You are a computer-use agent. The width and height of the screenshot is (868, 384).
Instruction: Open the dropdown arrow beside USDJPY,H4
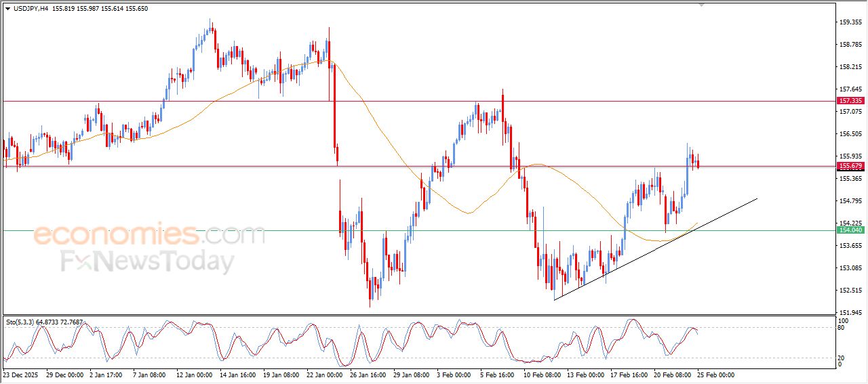pos(7,8)
